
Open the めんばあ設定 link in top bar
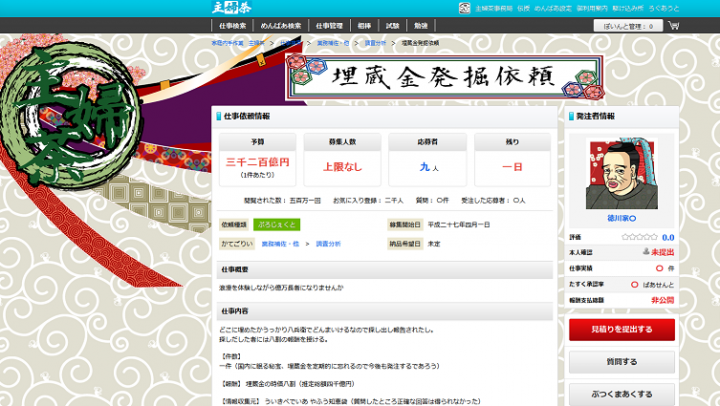pyautogui.click(x=553, y=8)
